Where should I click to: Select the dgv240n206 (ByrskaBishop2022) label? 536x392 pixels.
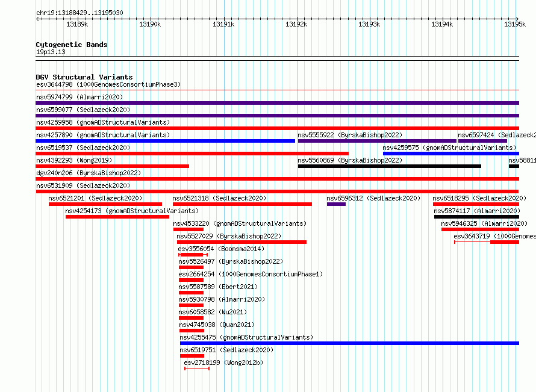coord(89,173)
